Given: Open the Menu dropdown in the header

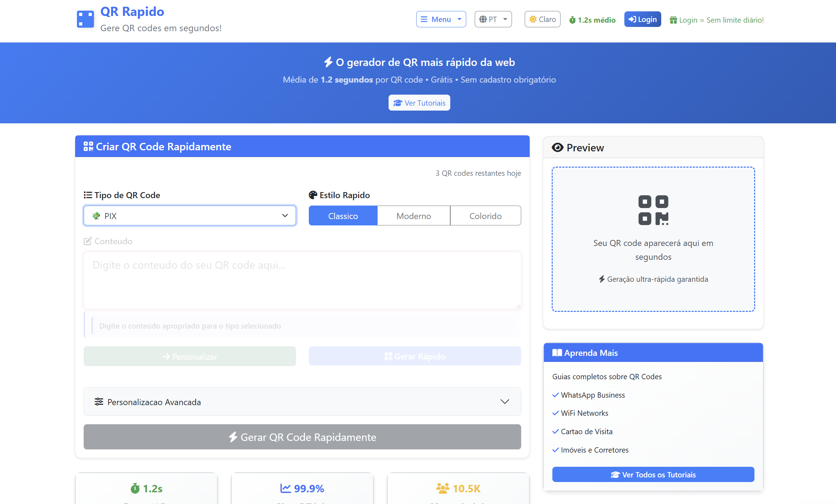Looking at the screenshot, I should click(441, 19).
